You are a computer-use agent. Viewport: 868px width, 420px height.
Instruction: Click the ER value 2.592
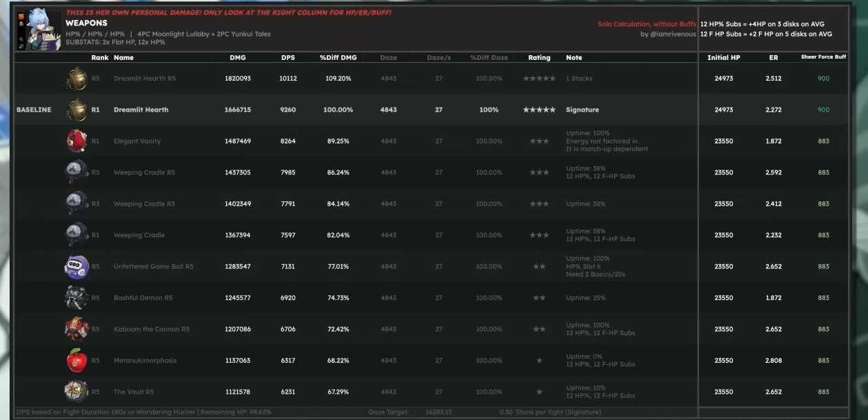click(x=774, y=172)
